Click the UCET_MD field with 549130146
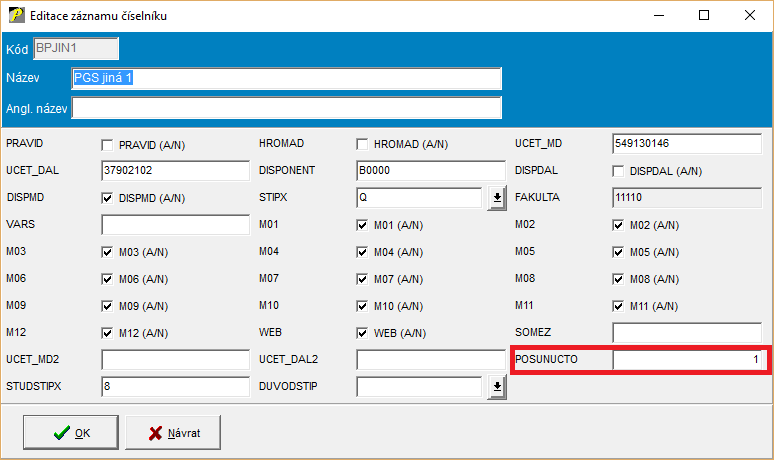This screenshot has width=774, height=460. point(687,144)
